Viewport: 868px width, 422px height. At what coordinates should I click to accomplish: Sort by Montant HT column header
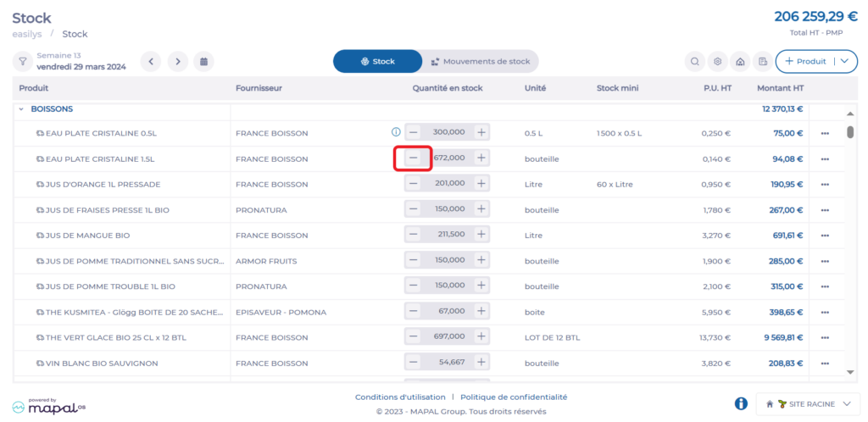pyautogui.click(x=781, y=88)
